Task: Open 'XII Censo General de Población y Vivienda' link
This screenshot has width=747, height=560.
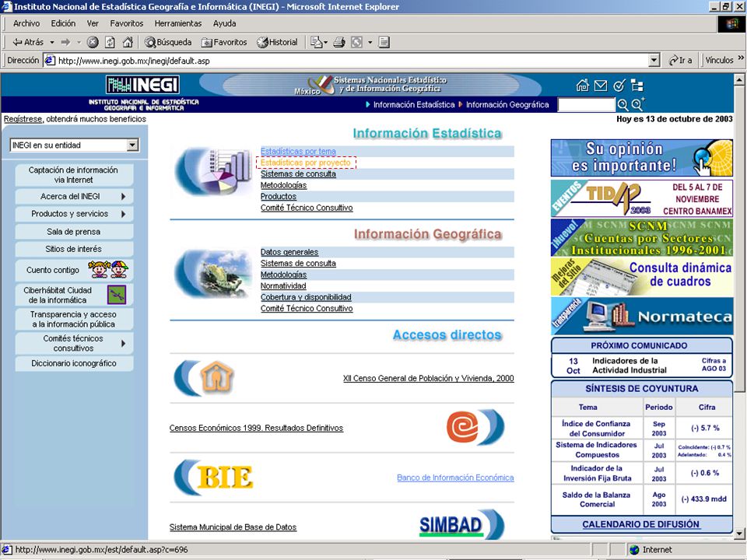Action: 428,378
